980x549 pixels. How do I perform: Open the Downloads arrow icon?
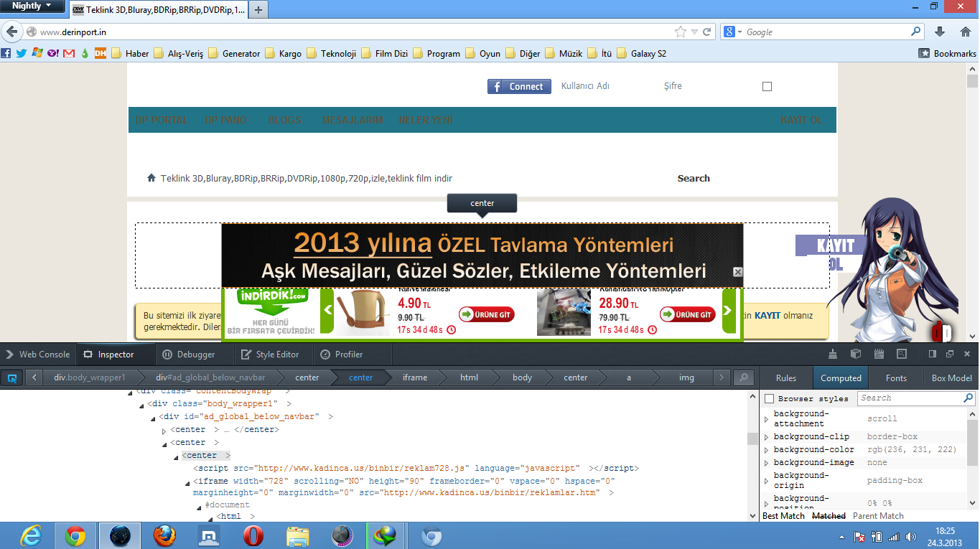[940, 32]
